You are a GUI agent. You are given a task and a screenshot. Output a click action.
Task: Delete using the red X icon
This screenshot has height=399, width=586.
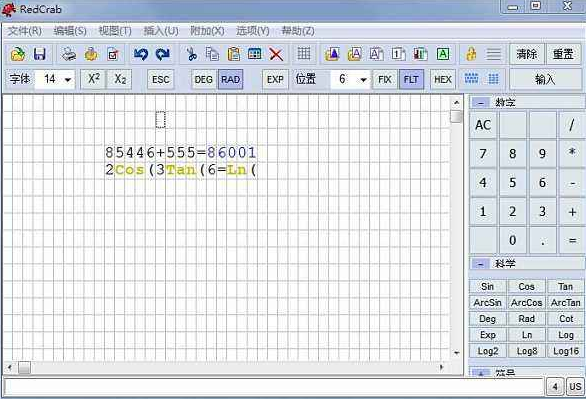(276, 55)
